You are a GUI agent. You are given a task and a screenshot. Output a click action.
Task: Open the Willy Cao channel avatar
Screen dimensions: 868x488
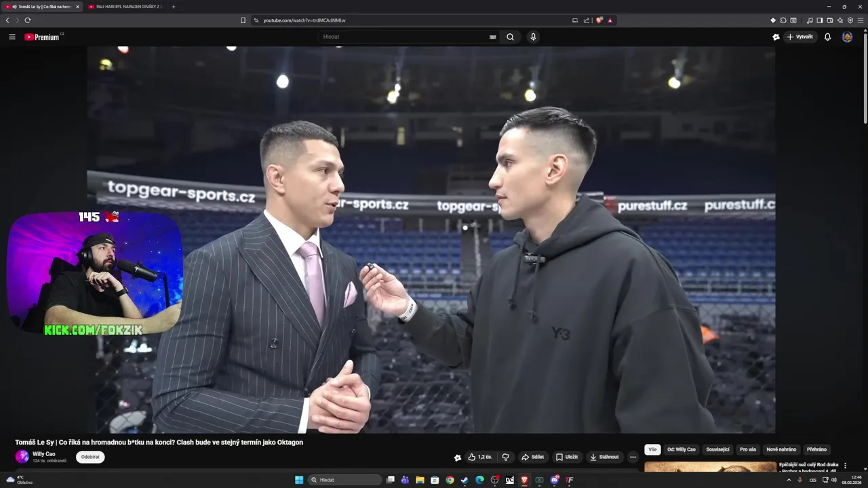[x=22, y=457]
